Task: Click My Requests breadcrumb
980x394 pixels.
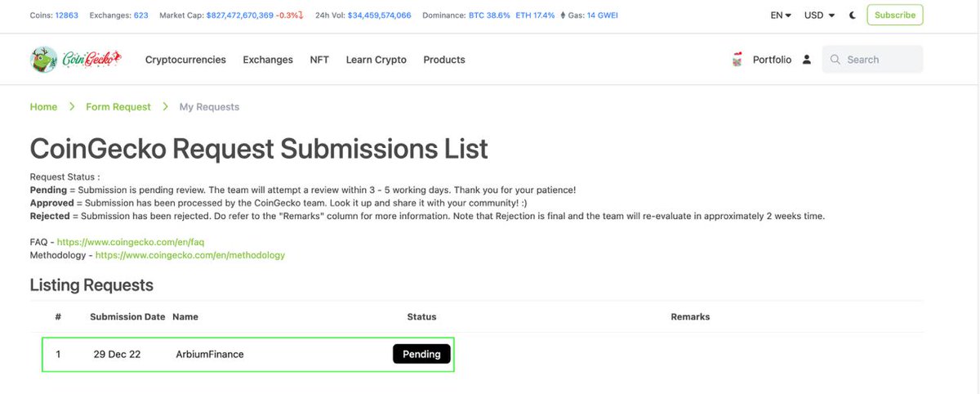Action: 209,107
